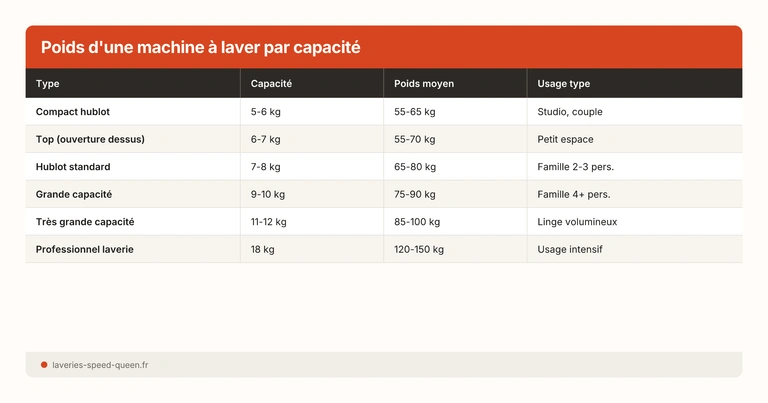The width and height of the screenshot is (768, 403).
Task: Click the 'Grande capacité' row label
Action: point(74,194)
